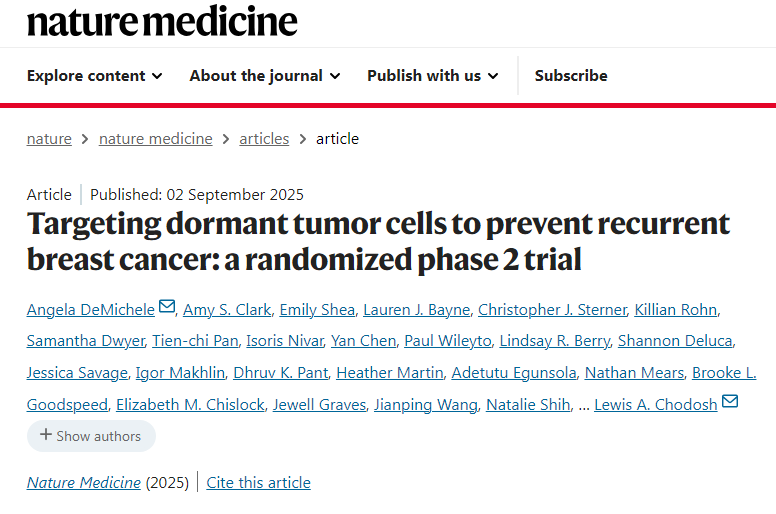This screenshot has height=514, width=776.
Task: Click envelope icon beside Angela DeMichele
Action: pyautogui.click(x=167, y=306)
